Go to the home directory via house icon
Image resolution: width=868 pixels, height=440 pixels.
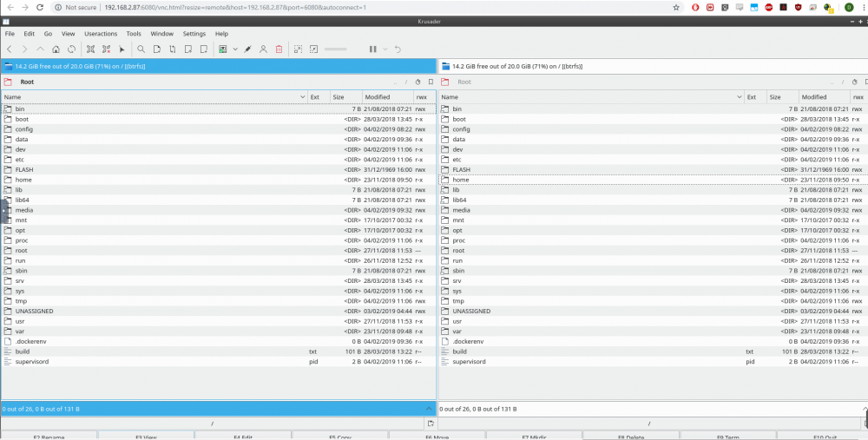click(x=56, y=49)
